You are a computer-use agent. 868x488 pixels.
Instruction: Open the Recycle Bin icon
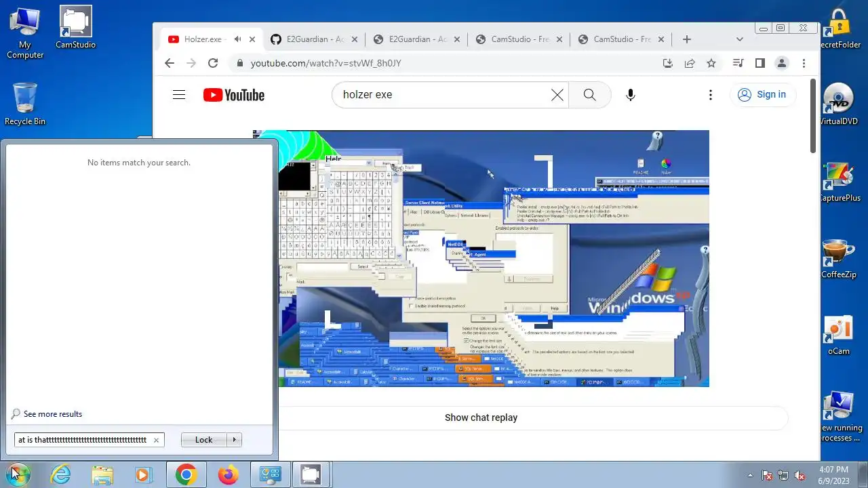click(25, 104)
